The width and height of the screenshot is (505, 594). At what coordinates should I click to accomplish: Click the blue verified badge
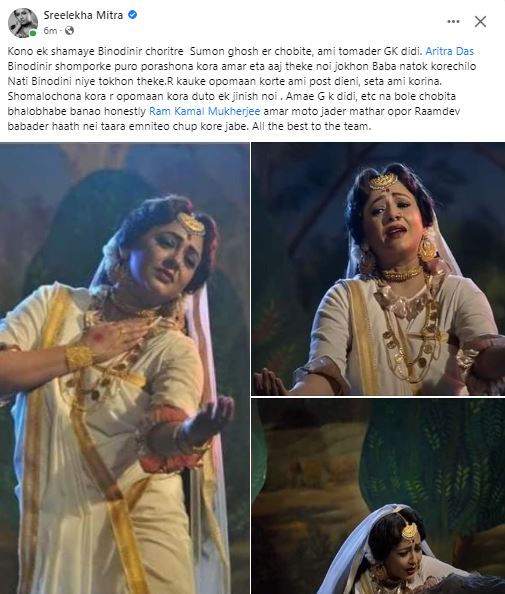click(133, 15)
